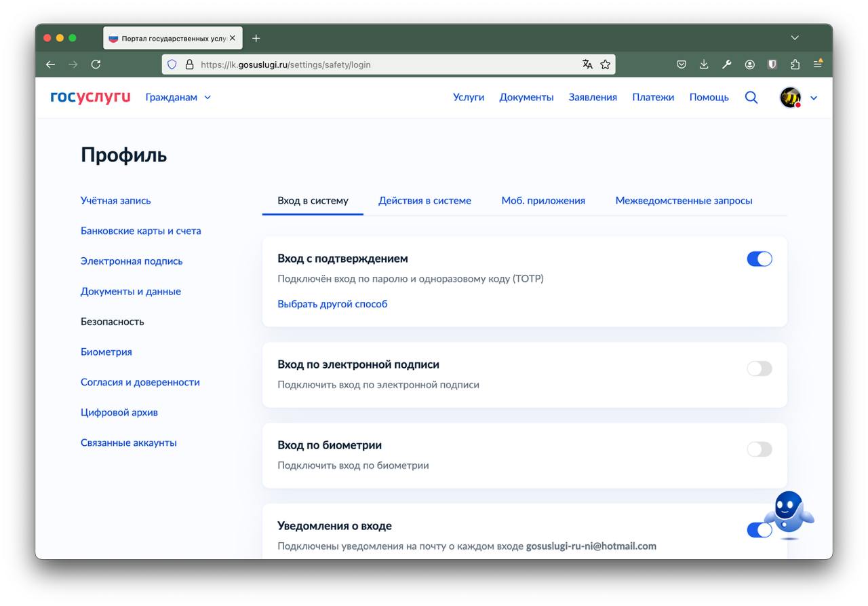Open Платежи in the top navigation
The image size is (868, 606).
point(653,97)
